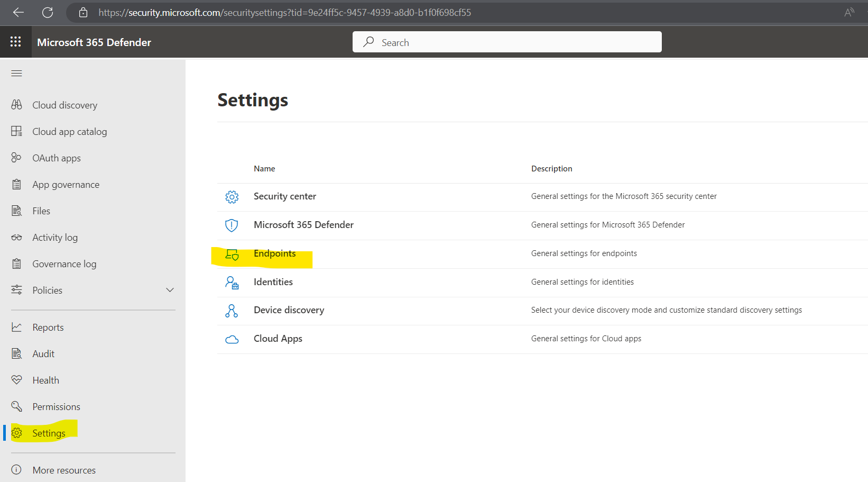
Task: Click the Microsoft 365 Defender header title
Action: click(x=94, y=42)
